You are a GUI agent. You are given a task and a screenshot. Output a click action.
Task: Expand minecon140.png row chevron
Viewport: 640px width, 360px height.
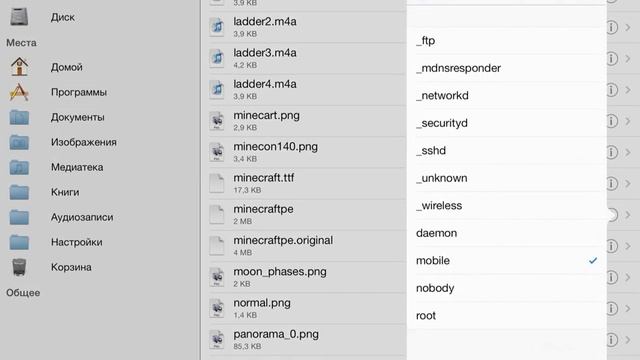(x=628, y=152)
